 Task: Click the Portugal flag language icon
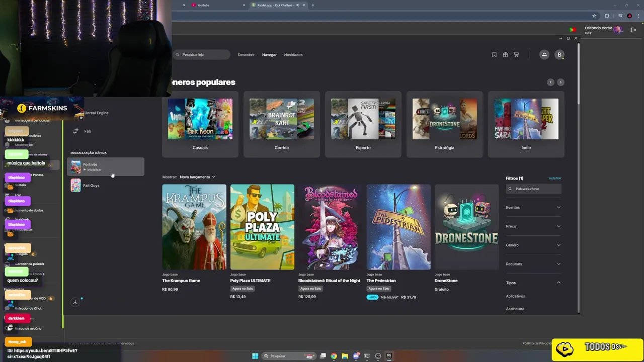[x=572, y=30]
